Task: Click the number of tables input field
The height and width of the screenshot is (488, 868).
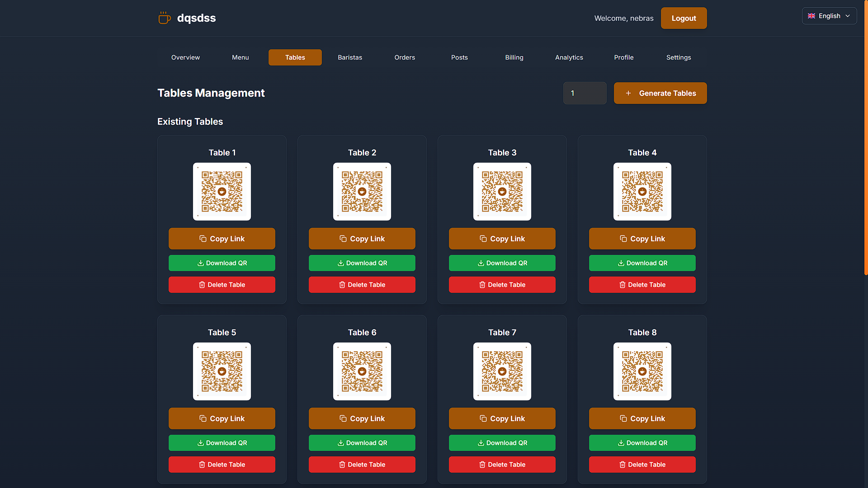Action: 585,93
